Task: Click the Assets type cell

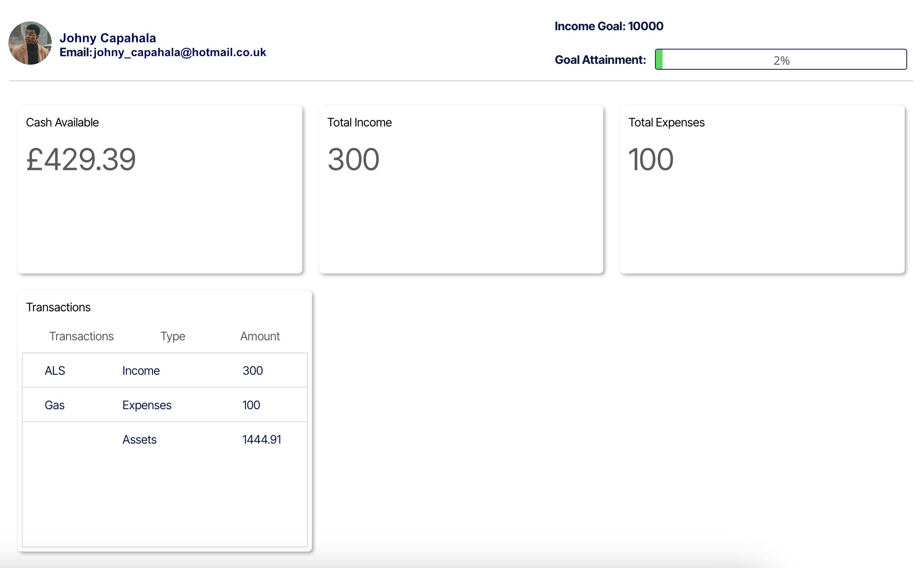Action: [139, 439]
